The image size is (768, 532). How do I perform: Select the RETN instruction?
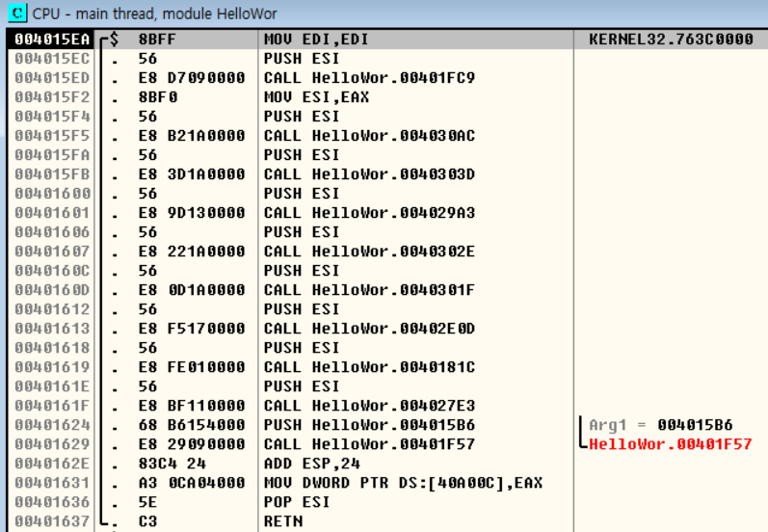(283, 521)
